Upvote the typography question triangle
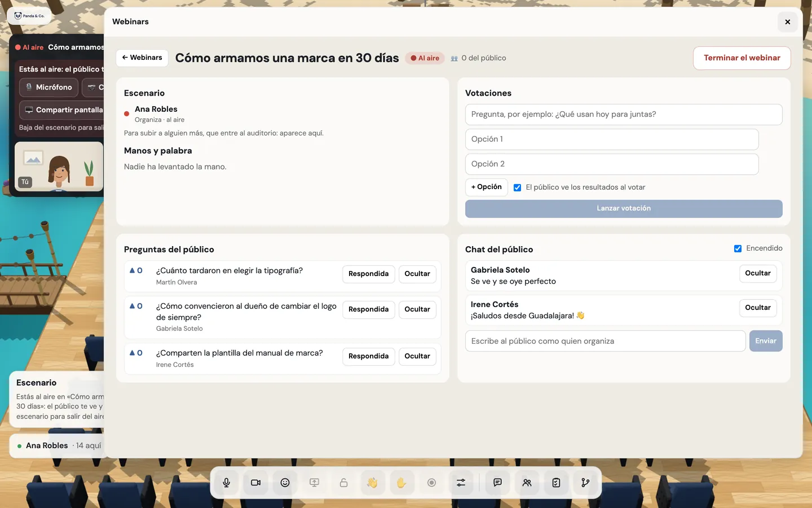This screenshot has width=812, height=508. (136, 271)
